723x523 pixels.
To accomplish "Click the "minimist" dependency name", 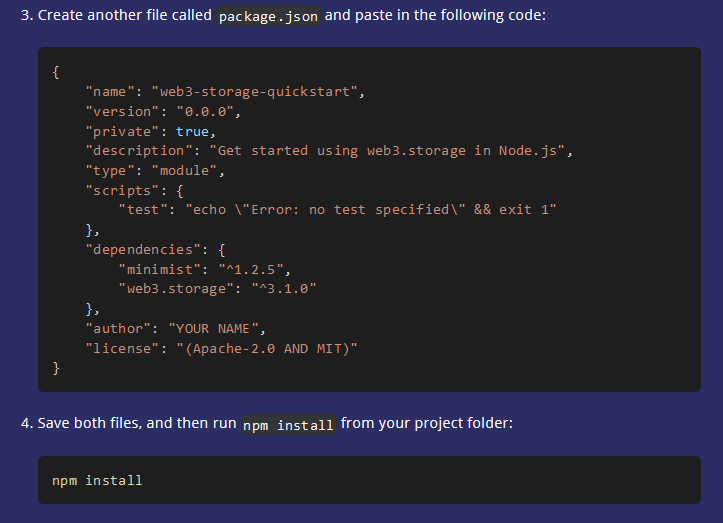I will (x=159, y=269).
